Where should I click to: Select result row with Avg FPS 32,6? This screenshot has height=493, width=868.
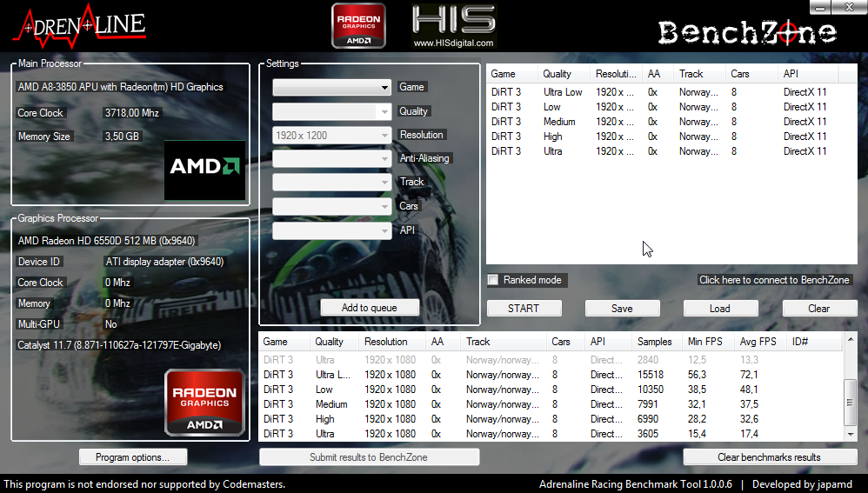tap(551, 419)
